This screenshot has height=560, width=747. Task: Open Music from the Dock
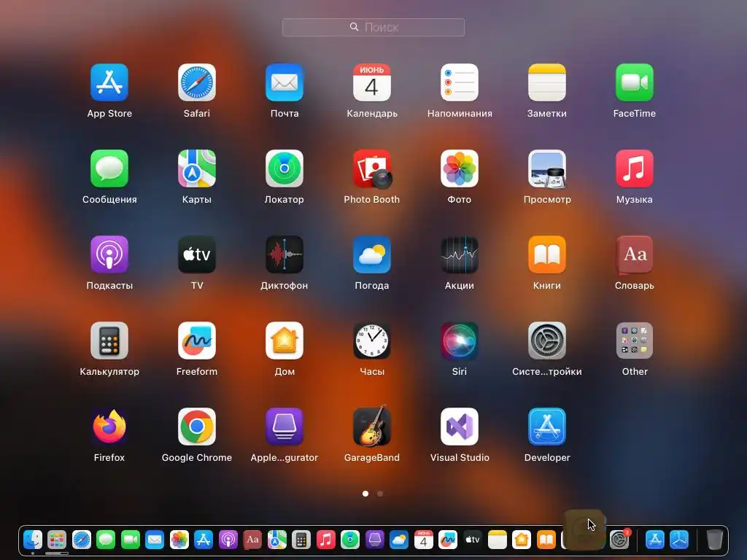point(326,540)
